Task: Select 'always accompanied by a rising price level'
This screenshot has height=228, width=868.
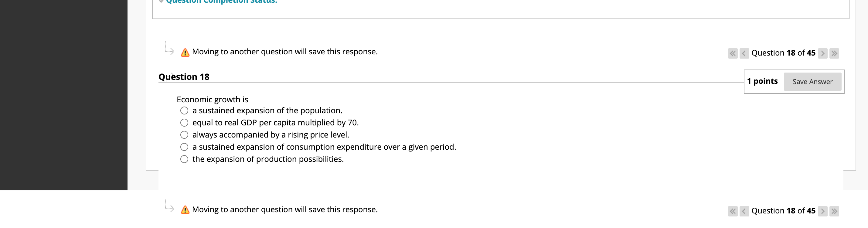Action: pyautogui.click(x=184, y=135)
